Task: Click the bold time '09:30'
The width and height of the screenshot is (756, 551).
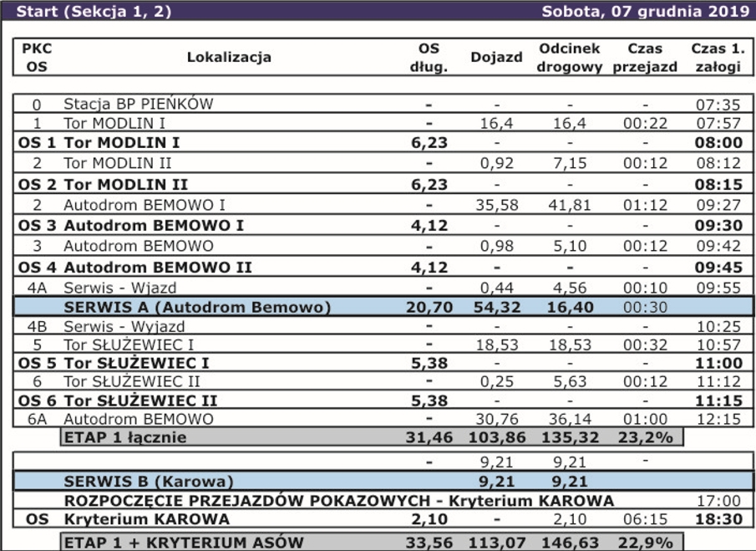Action: pos(718,225)
